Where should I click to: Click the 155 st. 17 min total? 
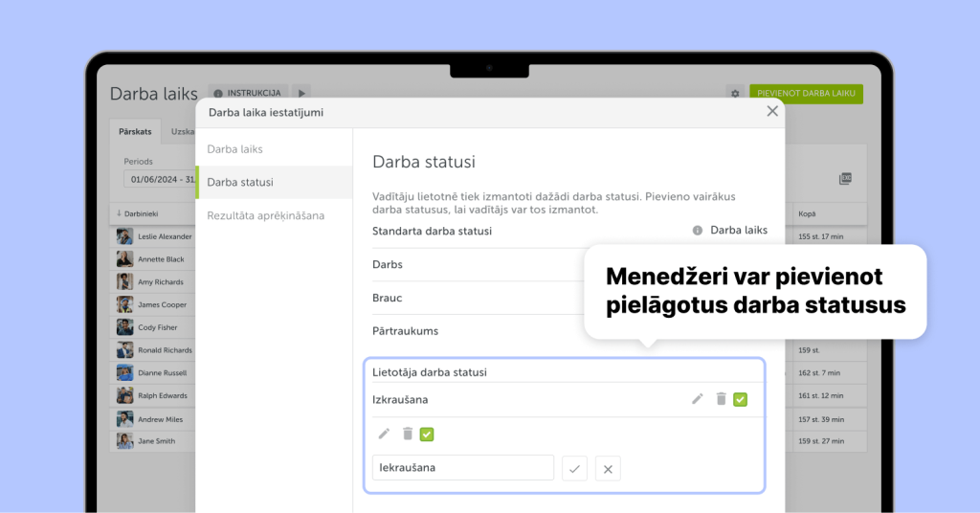(820, 236)
